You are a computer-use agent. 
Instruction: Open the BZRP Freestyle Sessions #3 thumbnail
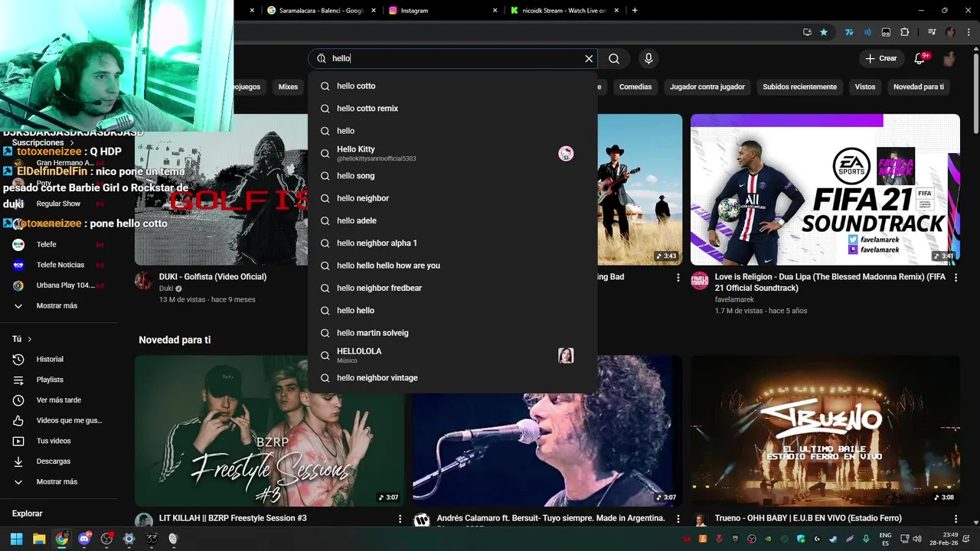269,431
